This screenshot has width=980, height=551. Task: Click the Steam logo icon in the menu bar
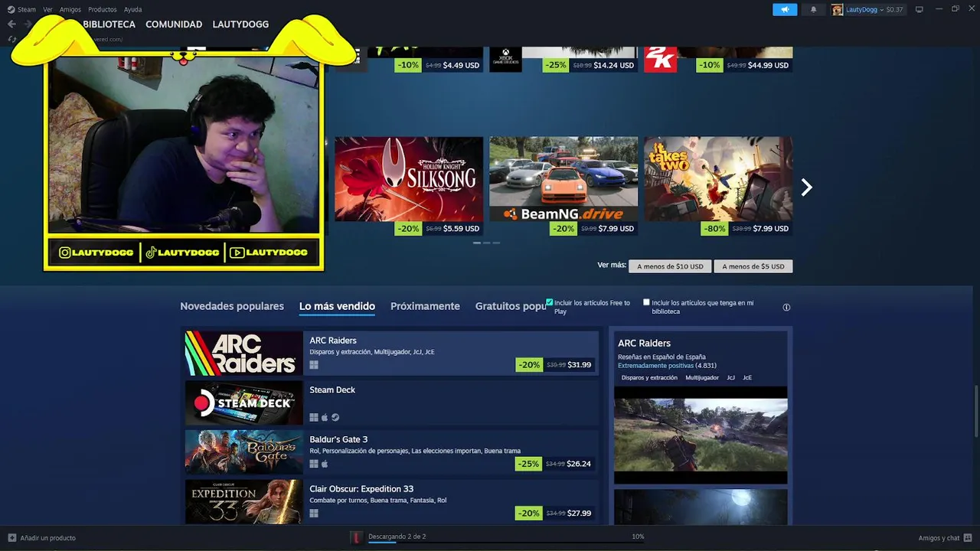tap(11, 9)
